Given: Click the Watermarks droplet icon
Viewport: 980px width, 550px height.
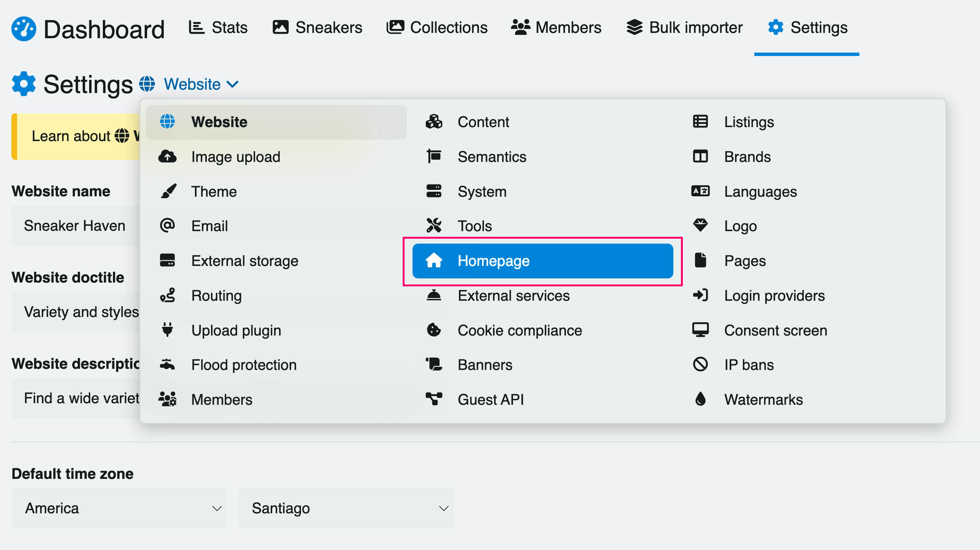Looking at the screenshot, I should (700, 399).
